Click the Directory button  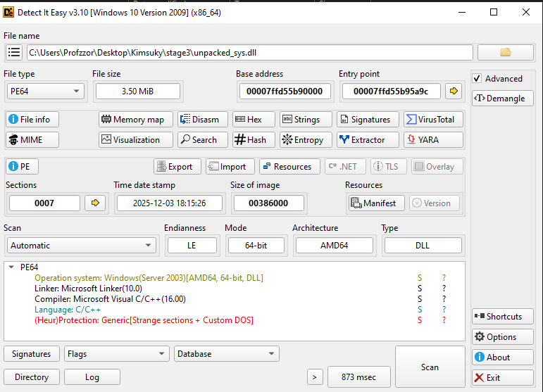click(x=32, y=377)
